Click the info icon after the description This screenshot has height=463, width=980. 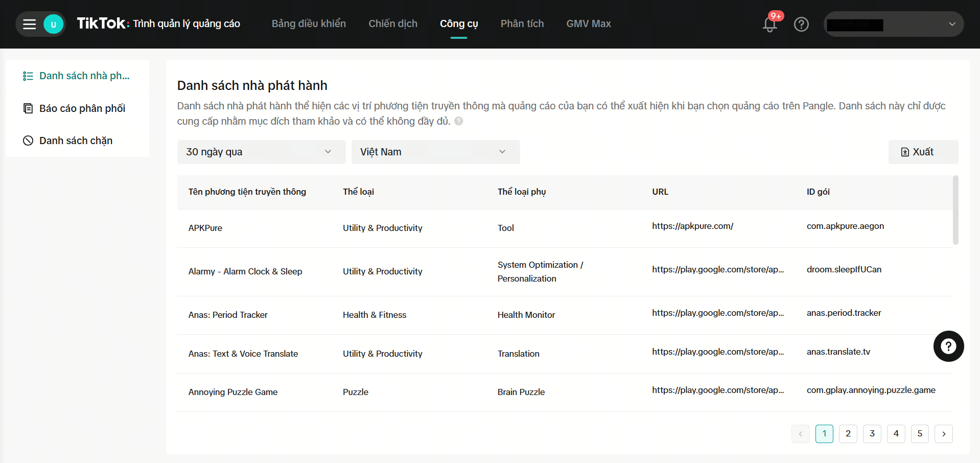click(x=459, y=121)
